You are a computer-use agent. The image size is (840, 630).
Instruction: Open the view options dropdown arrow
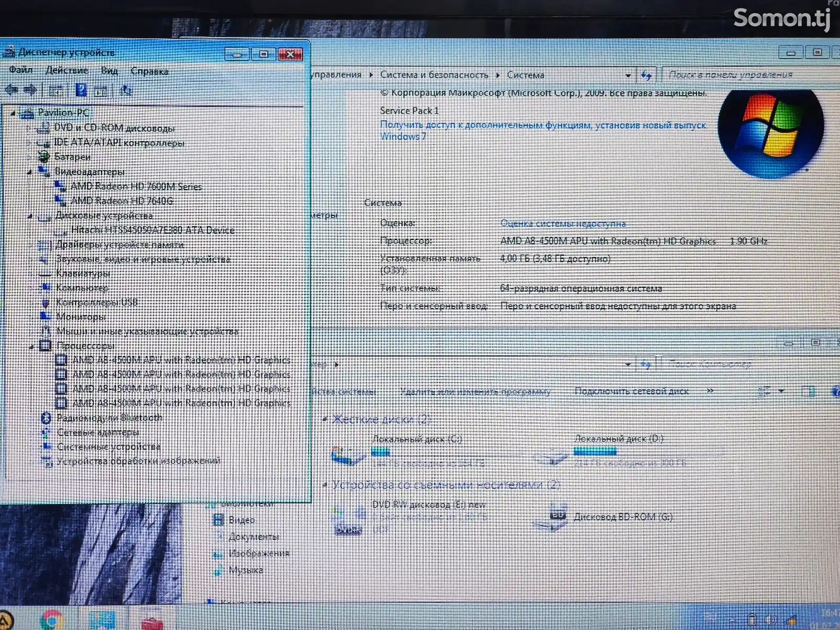781,391
